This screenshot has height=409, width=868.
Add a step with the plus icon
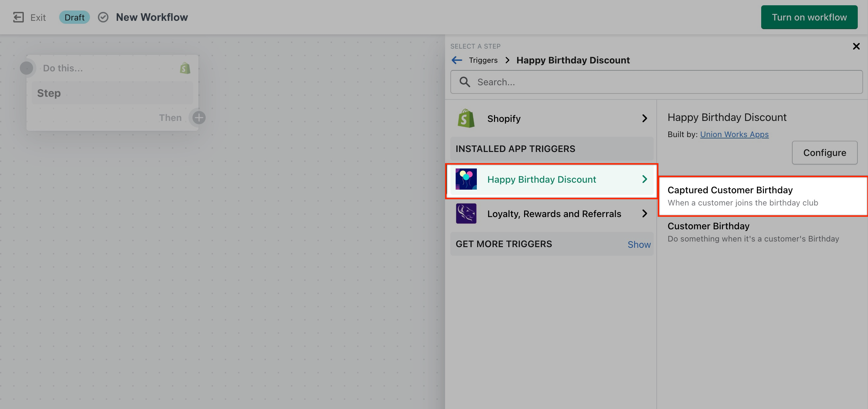199,118
